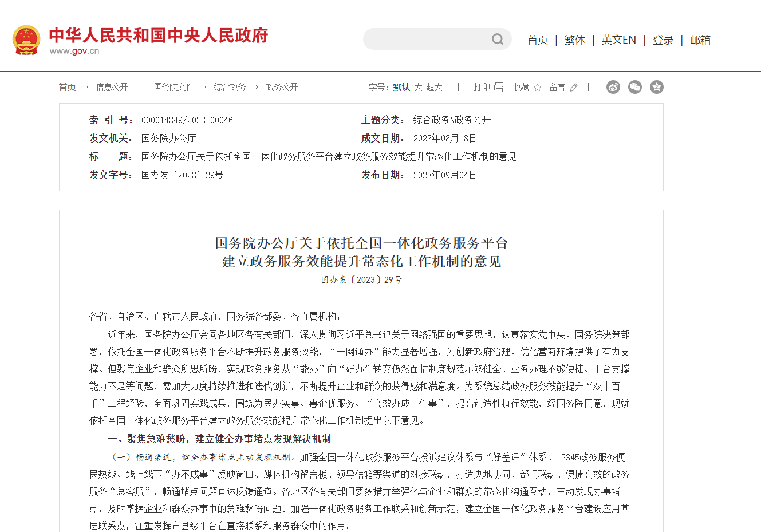
Task: Click the favorite star outline icon
Action: click(x=537, y=87)
